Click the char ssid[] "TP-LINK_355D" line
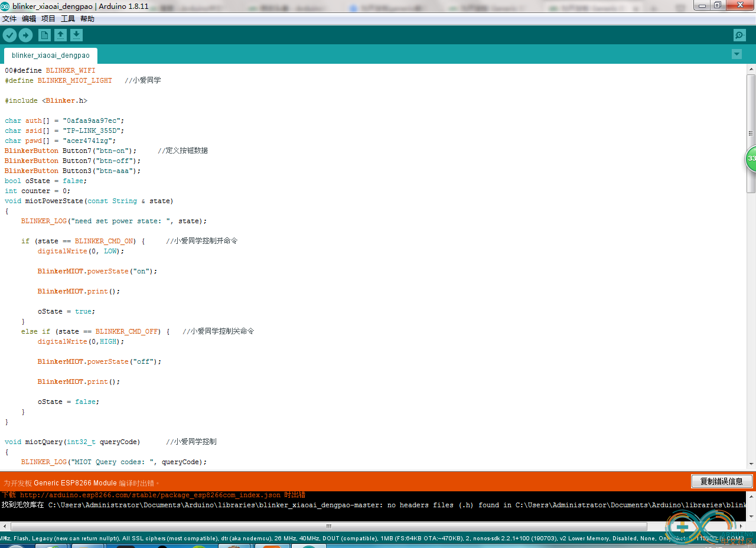 pos(64,131)
